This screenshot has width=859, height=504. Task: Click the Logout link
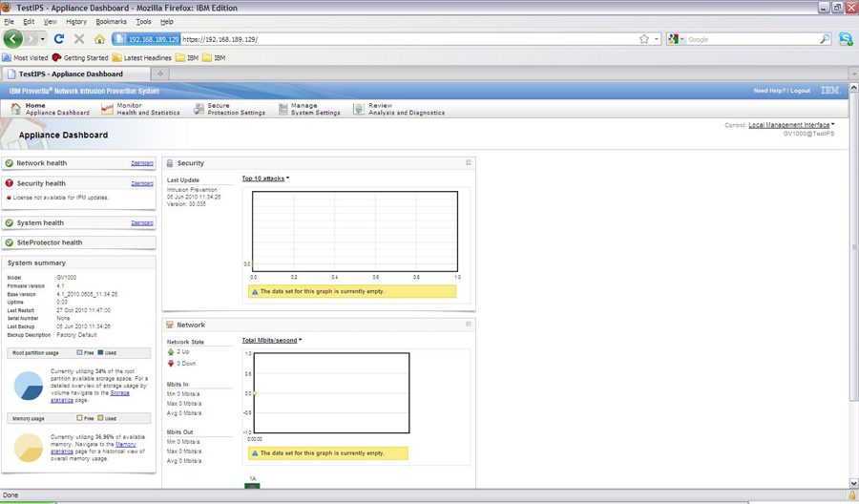click(x=800, y=91)
